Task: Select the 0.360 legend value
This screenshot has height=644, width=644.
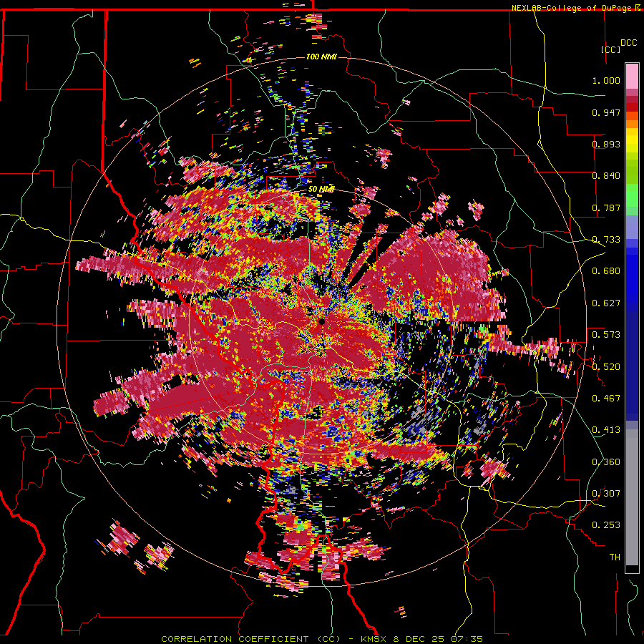Action: pos(606,462)
